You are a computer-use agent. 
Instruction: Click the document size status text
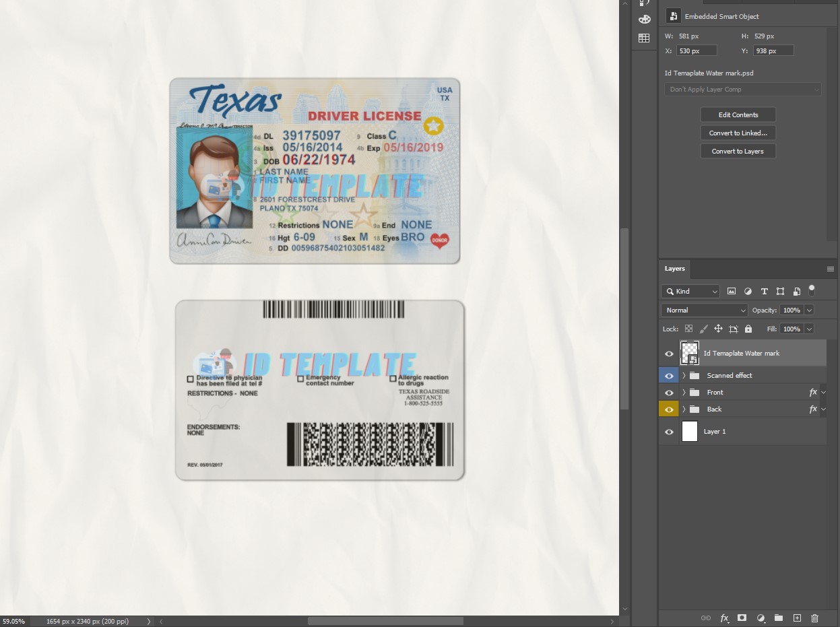88,621
